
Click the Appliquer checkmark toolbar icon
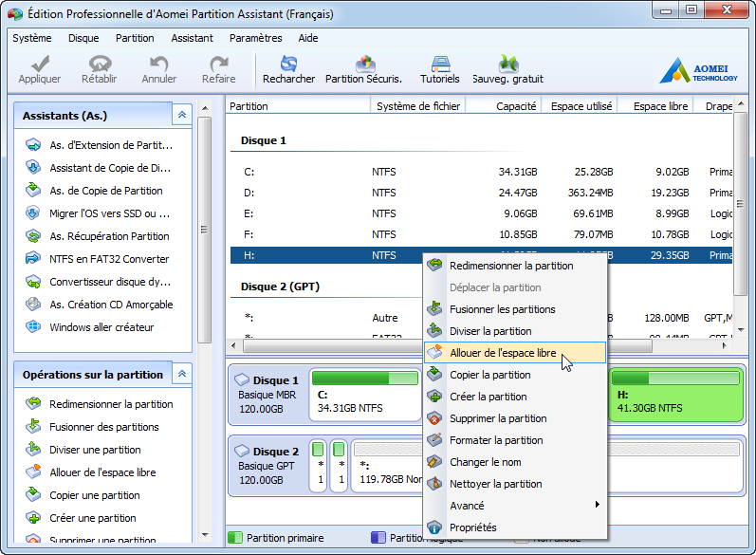pos(40,64)
